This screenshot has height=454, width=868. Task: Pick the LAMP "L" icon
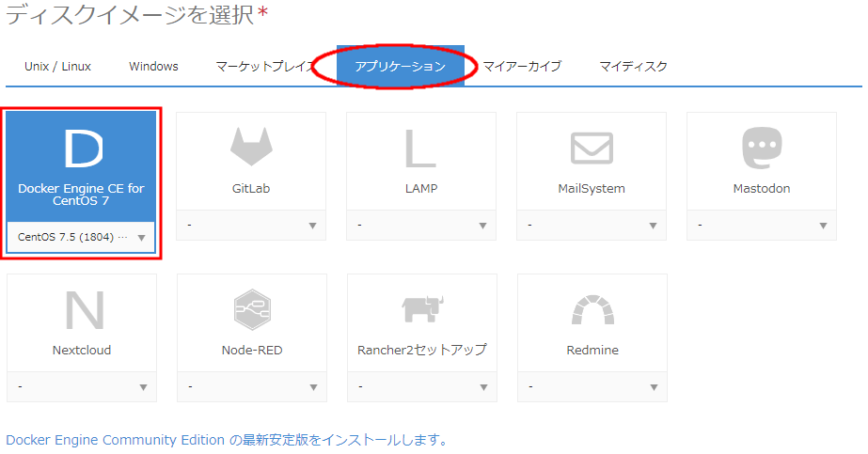coord(420,149)
